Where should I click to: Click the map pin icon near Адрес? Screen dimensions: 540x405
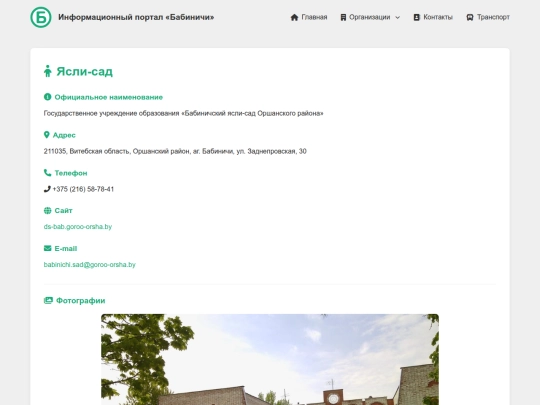(46, 135)
